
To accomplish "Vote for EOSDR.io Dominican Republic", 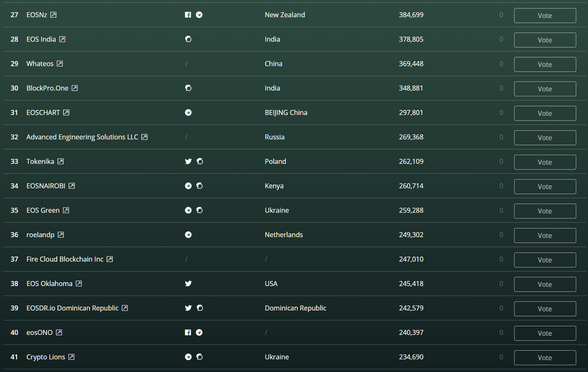I will tap(545, 309).
